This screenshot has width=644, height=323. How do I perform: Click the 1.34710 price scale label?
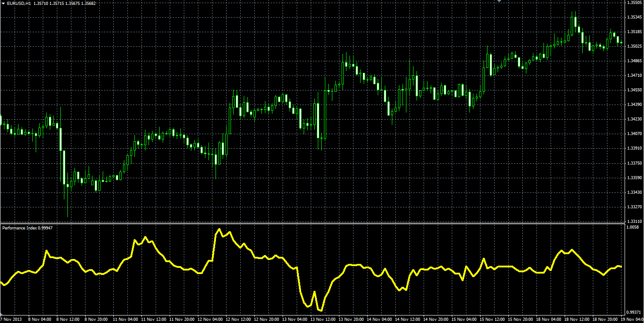click(x=634, y=75)
